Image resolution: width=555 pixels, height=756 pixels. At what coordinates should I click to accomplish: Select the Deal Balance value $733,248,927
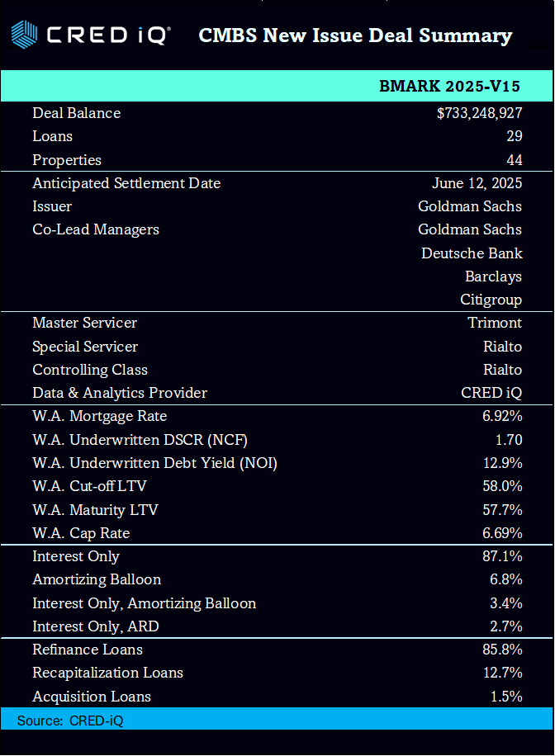[x=479, y=113]
